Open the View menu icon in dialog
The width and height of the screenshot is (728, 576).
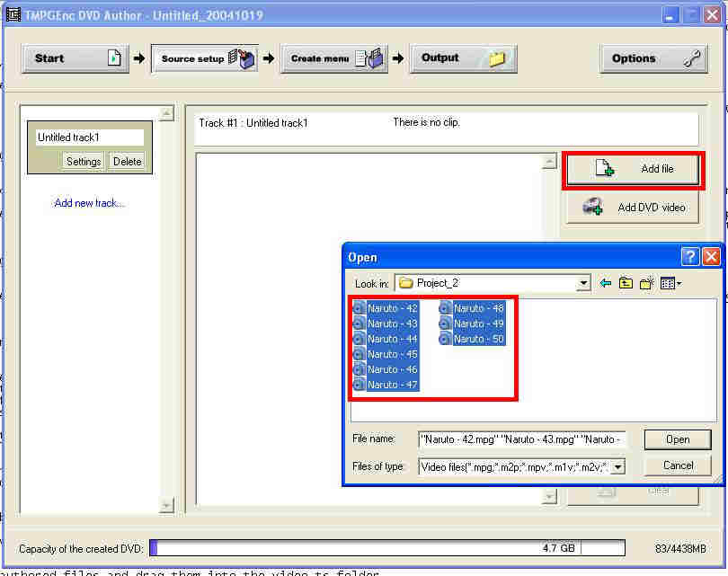click(670, 283)
